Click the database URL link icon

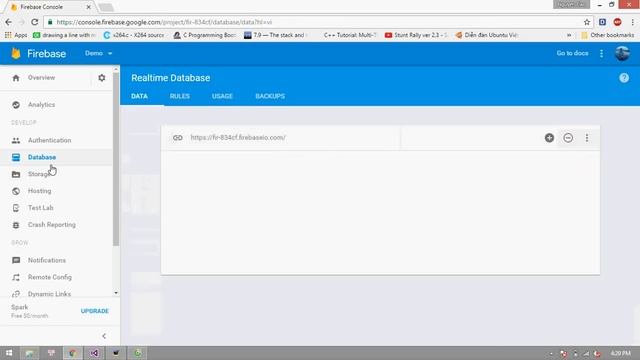tap(178, 138)
